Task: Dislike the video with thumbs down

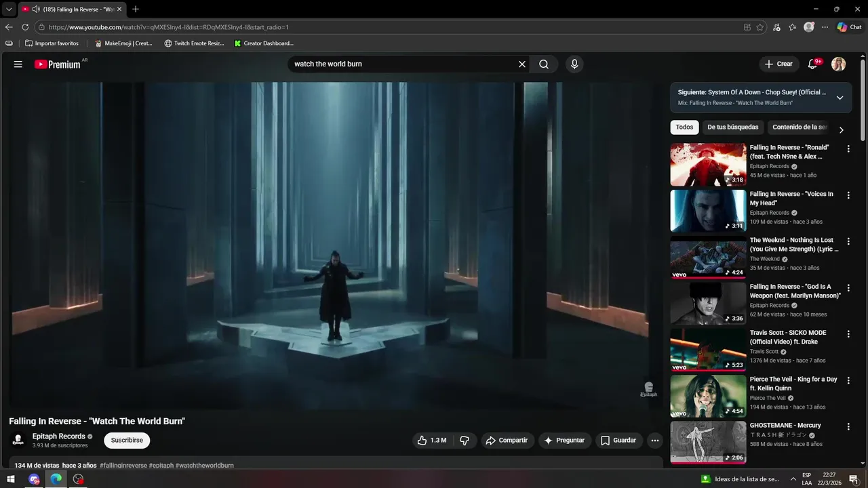Action: pos(465,441)
